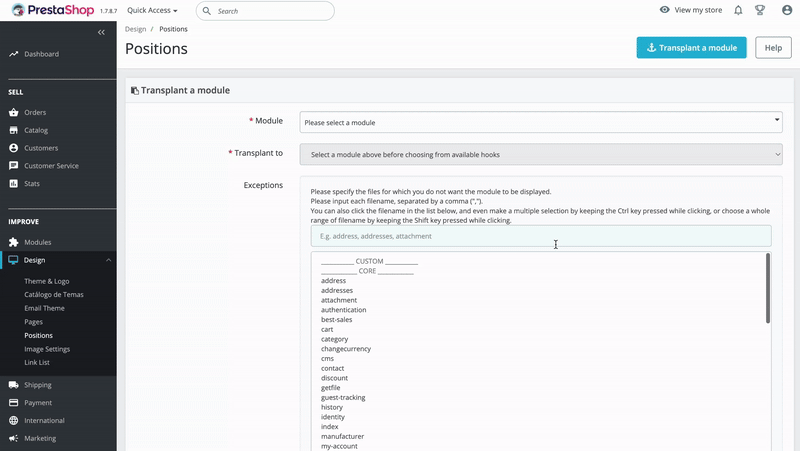Focus the top Search field
The width and height of the screenshot is (800, 451).
coord(265,11)
